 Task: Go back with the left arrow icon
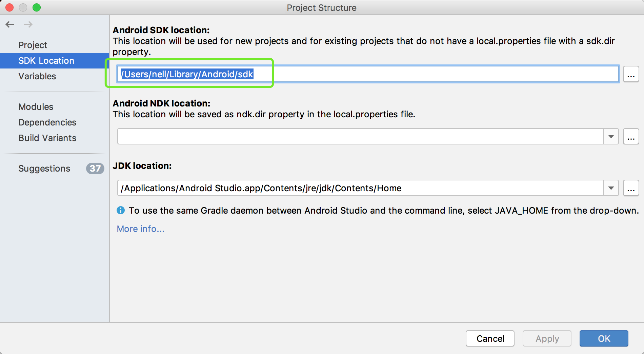pos(10,24)
